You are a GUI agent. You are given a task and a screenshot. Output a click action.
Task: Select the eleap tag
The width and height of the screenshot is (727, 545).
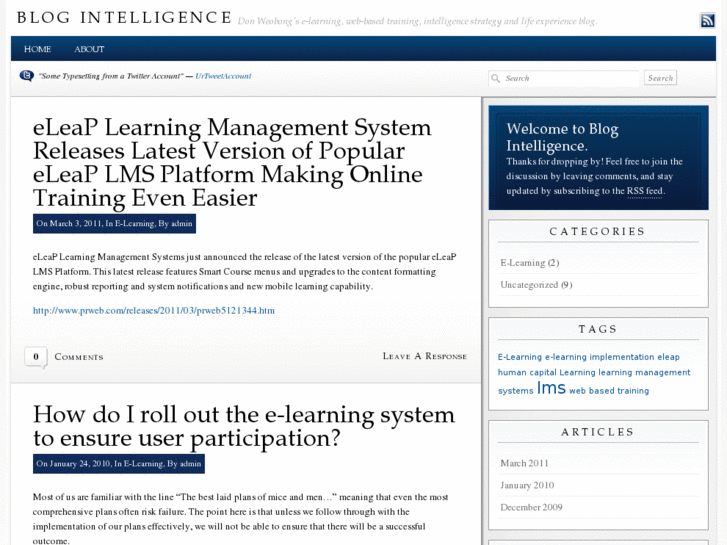[668, 357]
